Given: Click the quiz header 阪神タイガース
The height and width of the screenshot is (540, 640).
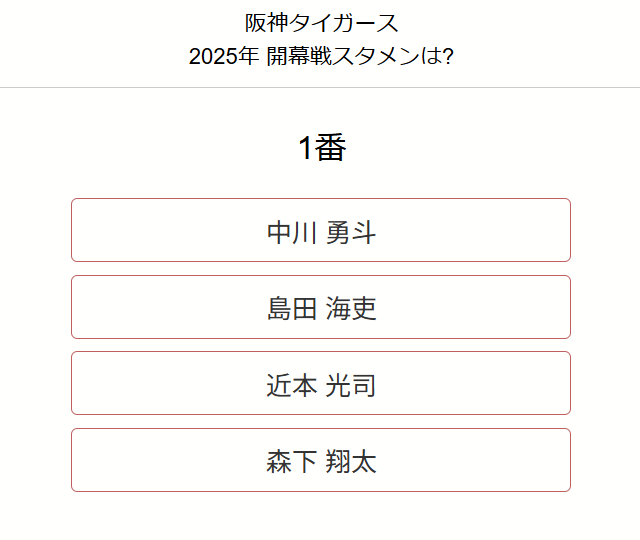Looking at the screenshot, I should click(321, 23).
